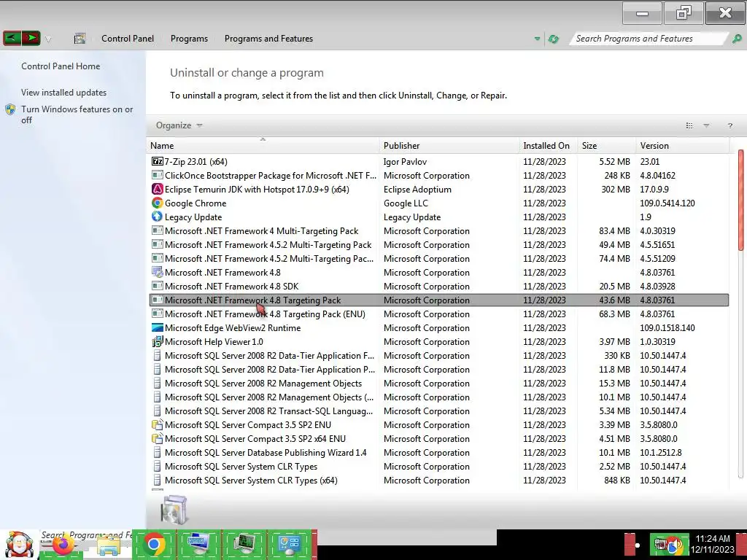The width and height of the screenshot is (747, 560).
Task: Click the 302 MB size cell
Action: (616, 189)
